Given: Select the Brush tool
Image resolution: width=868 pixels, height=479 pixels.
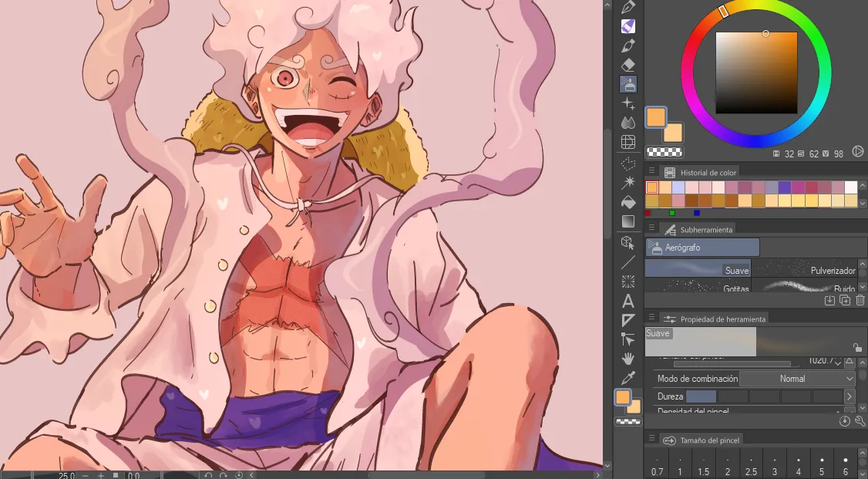Looking at the screenshot, I should tap(627, 46).
